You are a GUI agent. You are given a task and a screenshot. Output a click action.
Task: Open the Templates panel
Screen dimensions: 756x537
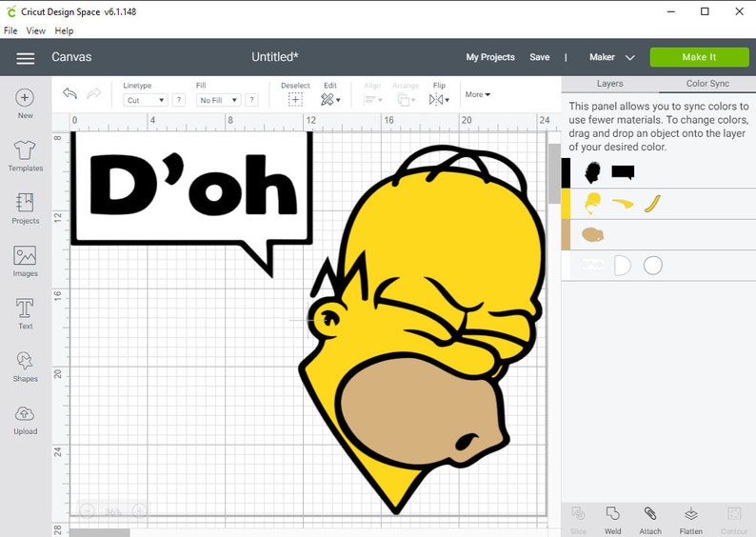pyautogui.click(x=25, y=156)
